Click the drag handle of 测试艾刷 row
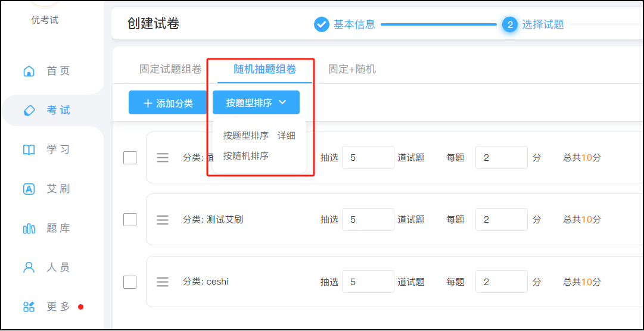This screenshot has height=331, width=644. point(163,220)
